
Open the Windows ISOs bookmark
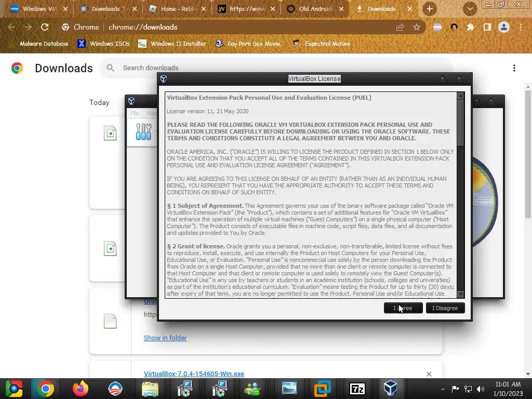pyautogui.click(x=104, y=44)
